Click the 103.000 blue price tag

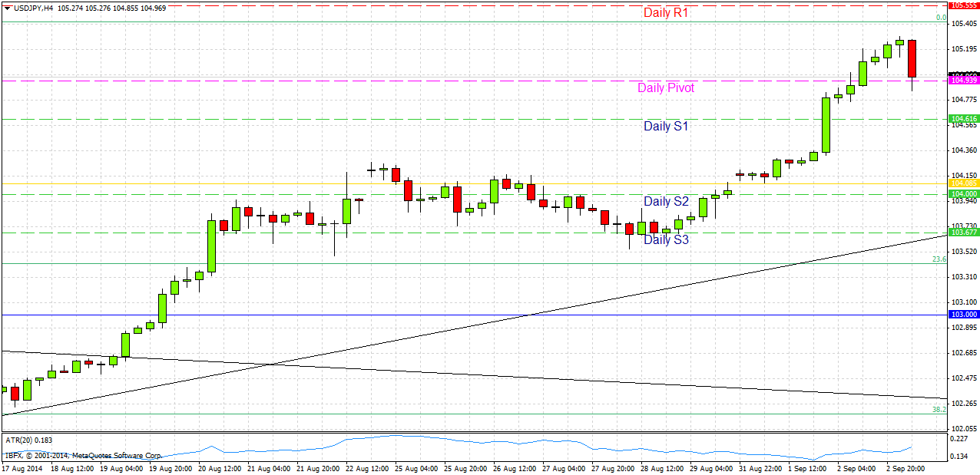coord(962,315)
